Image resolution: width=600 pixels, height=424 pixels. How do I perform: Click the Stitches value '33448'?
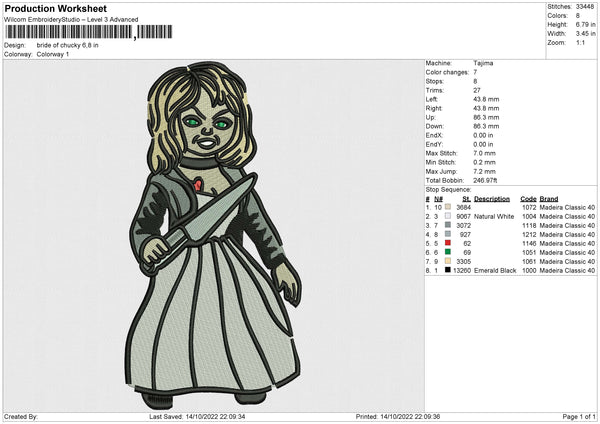point(585,7)
